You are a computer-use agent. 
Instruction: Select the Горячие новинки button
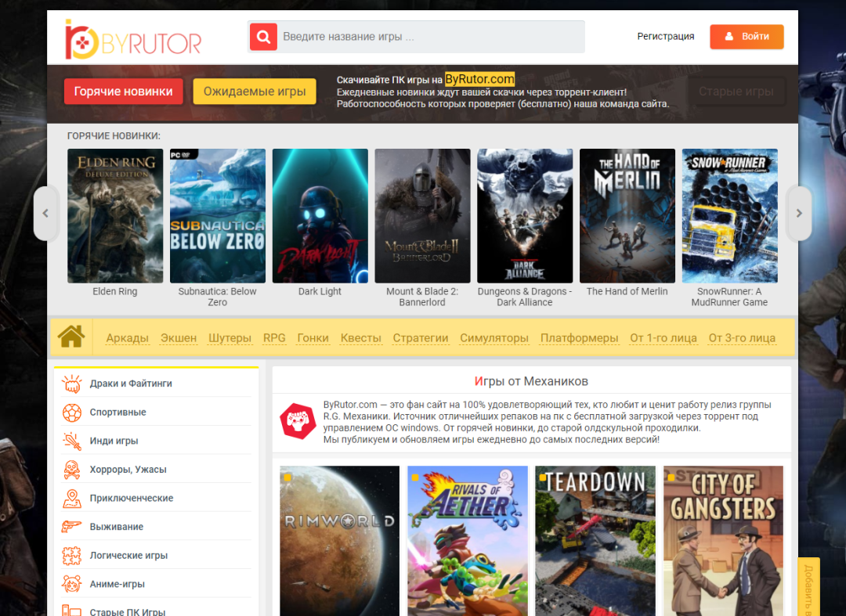pos(123,91)
